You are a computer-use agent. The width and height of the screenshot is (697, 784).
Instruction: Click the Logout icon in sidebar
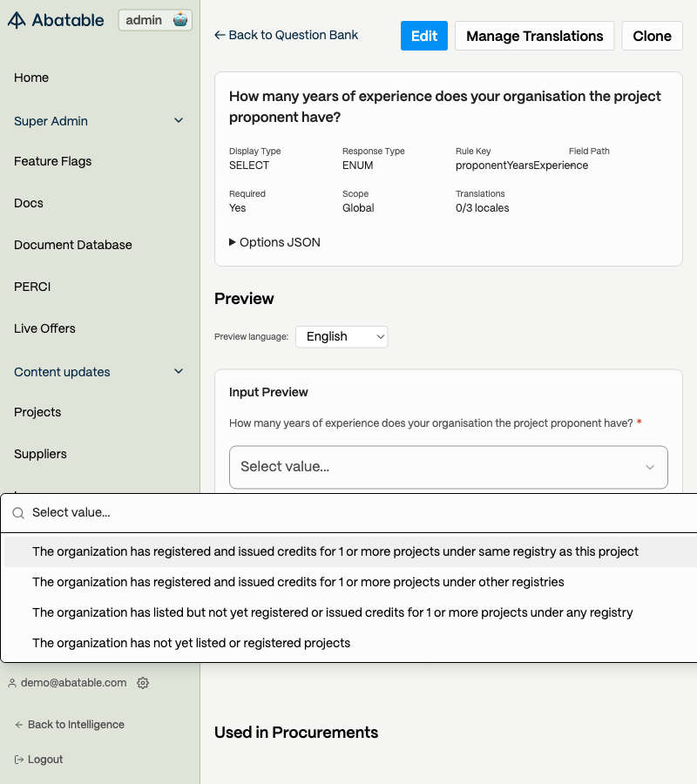point(19,760)
